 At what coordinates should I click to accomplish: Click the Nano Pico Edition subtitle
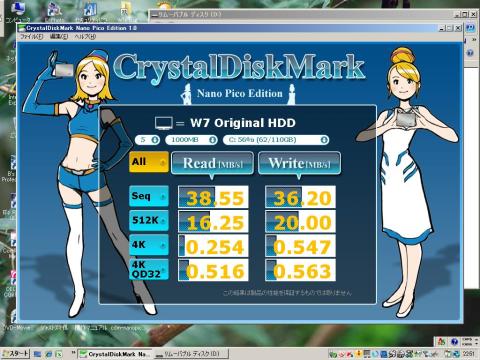(239, 93)
